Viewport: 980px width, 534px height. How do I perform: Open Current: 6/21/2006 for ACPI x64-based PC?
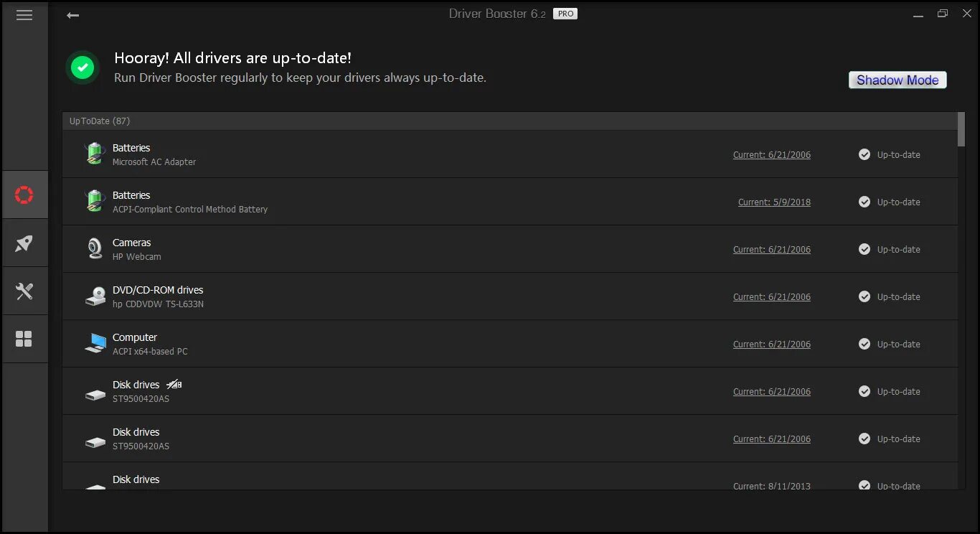tap(772, 344)
